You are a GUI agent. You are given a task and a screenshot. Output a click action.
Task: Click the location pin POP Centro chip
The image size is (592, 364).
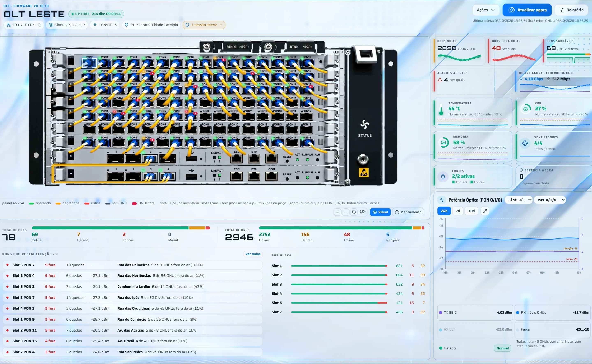(151, 25)
